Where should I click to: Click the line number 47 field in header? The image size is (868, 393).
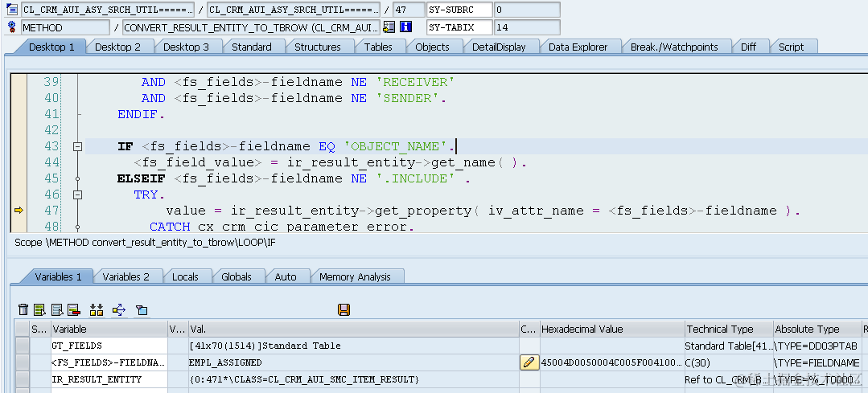pos(409,10)
